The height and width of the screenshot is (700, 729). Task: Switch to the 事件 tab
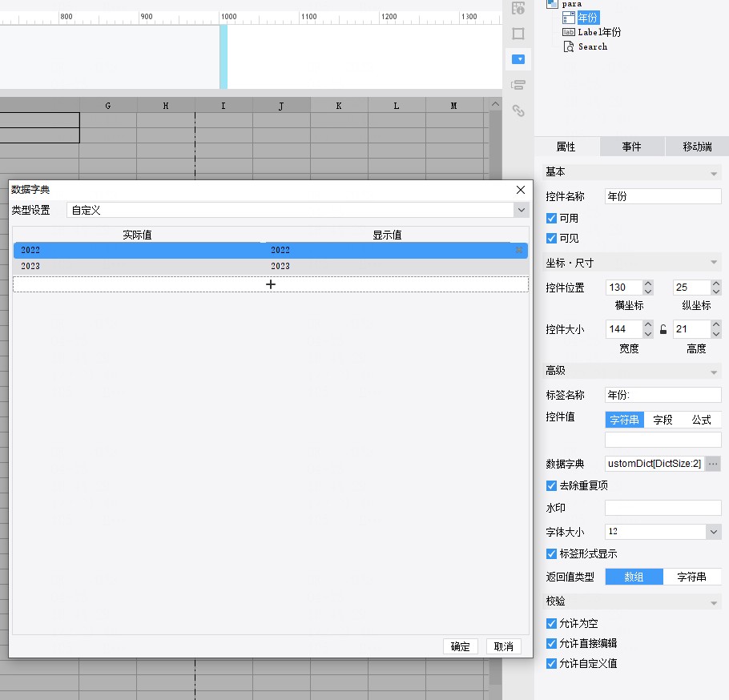pyautogui.click(x=632, y=147)
